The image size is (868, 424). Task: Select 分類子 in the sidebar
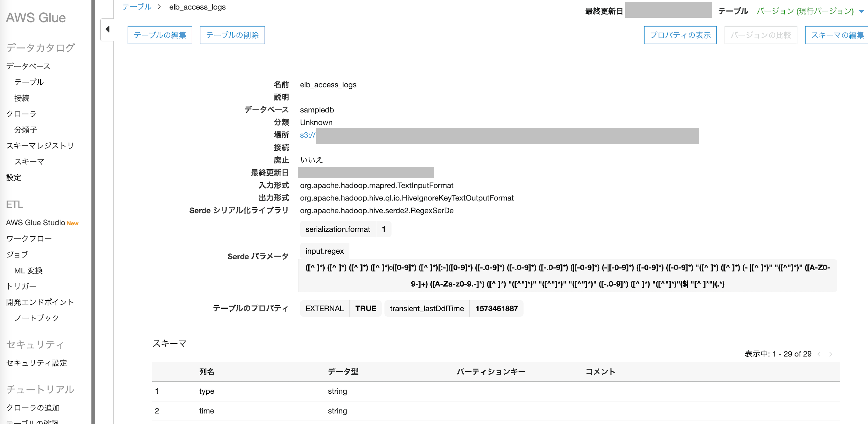click(26, 130)
